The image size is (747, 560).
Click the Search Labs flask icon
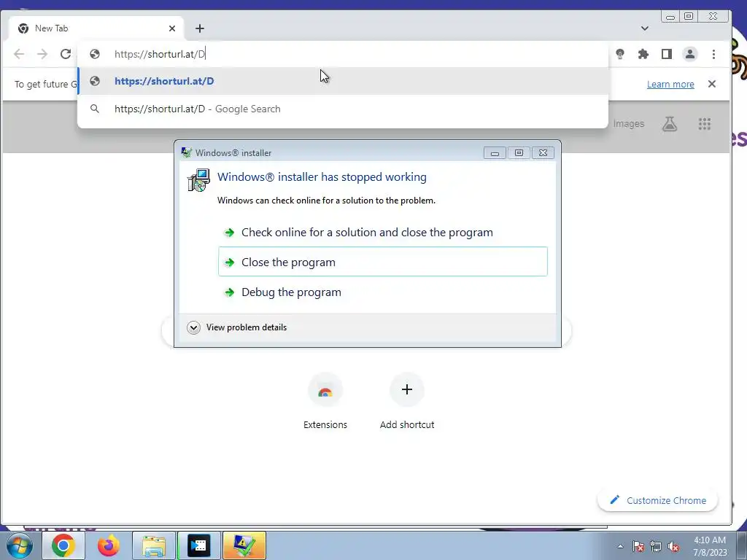(x=670, y=124)
